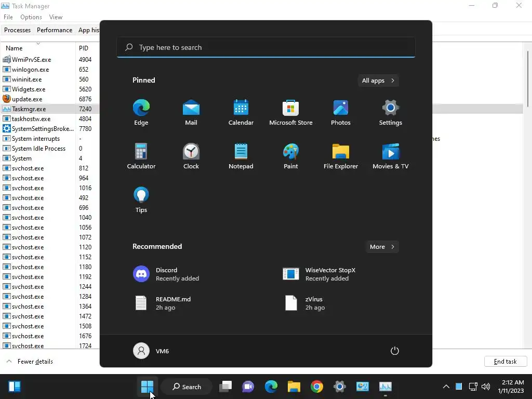Open Control Panel icon on taskbar
This screenshot has width=532, height=399.
pos(362,387)
